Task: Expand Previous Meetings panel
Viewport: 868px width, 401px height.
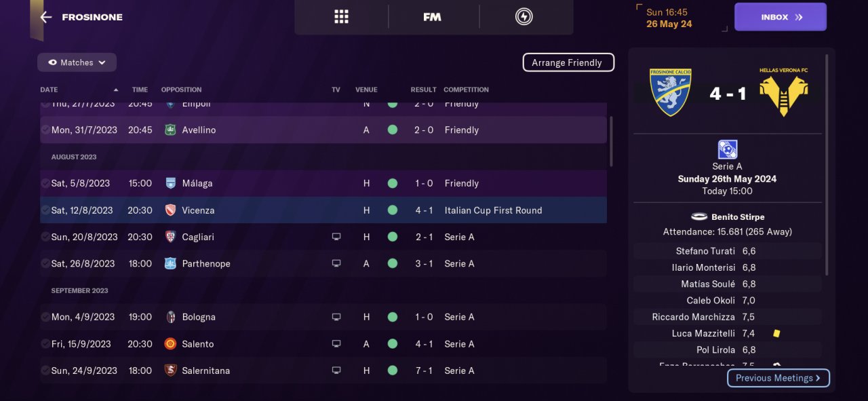Action: click(x=778, y=378)
